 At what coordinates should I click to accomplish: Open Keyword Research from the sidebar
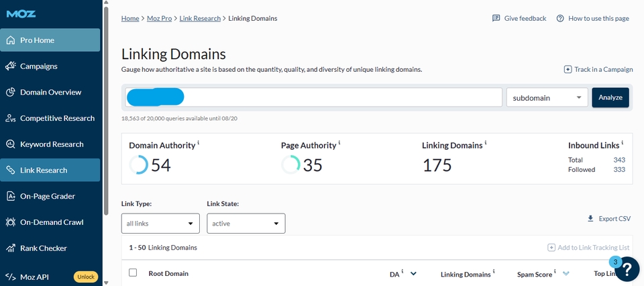[x=50, y=144]
